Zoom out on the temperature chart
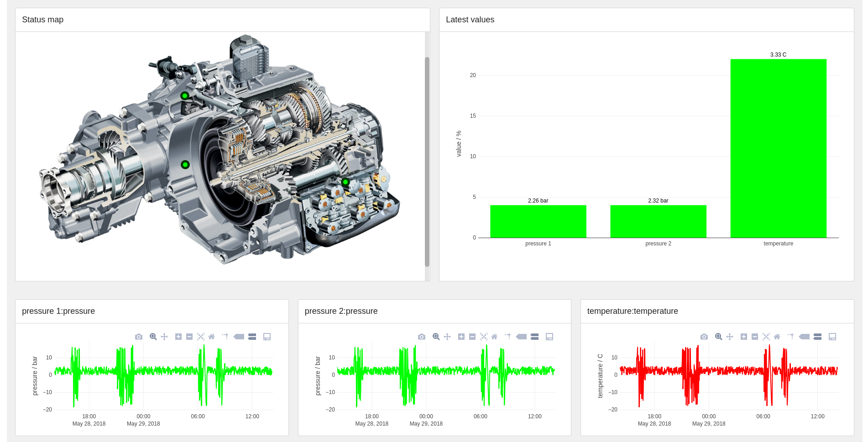The image size is (868, 442). coord(755,337)
